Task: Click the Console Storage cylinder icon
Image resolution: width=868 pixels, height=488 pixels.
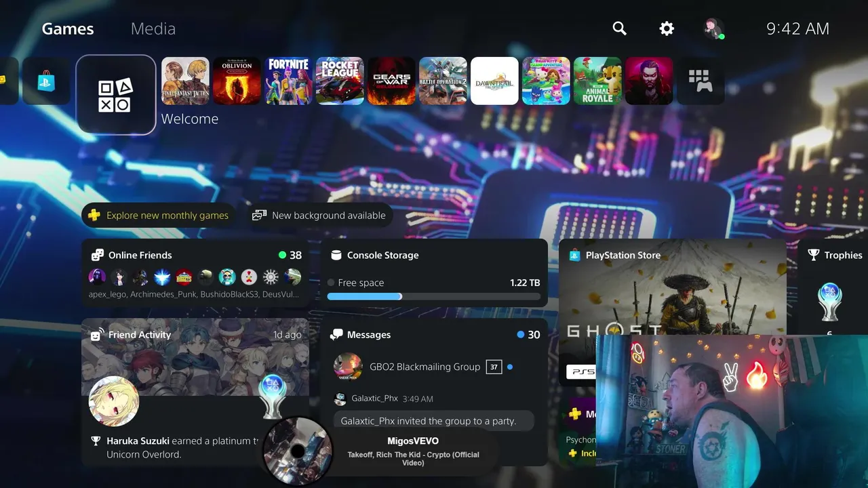Action: (336, 256)
